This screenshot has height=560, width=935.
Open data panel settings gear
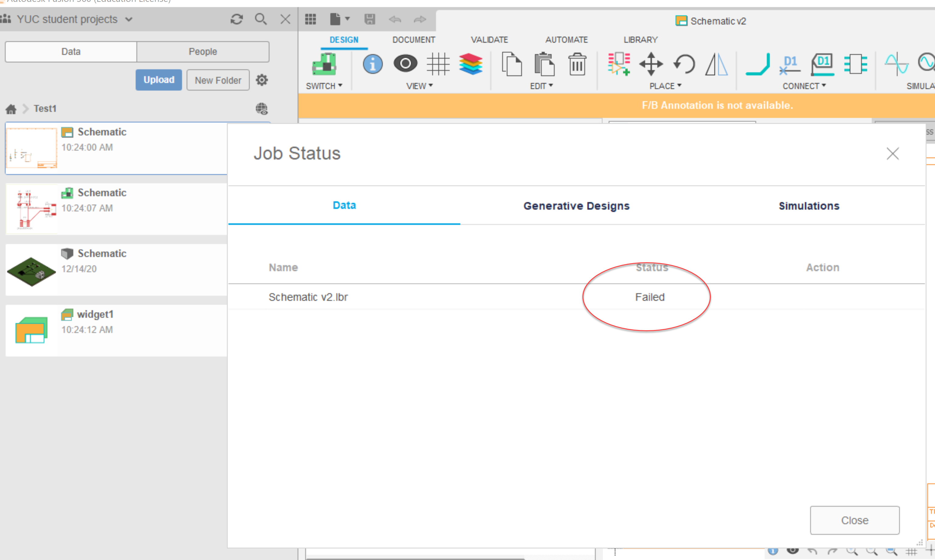click(262, 80)
